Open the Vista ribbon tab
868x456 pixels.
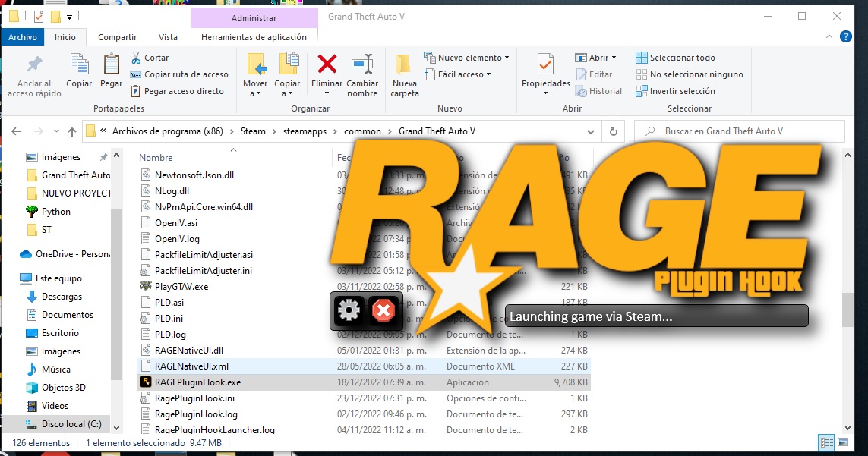tap(168, 37)
